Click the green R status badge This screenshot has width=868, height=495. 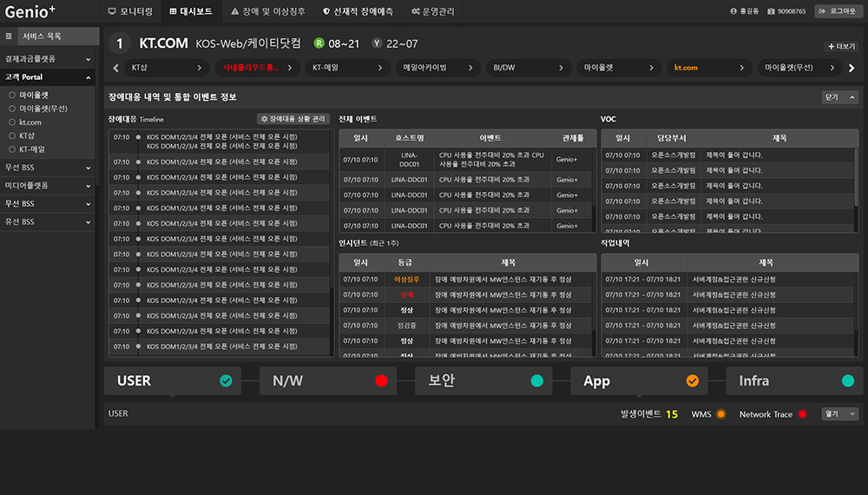[319, 43]
